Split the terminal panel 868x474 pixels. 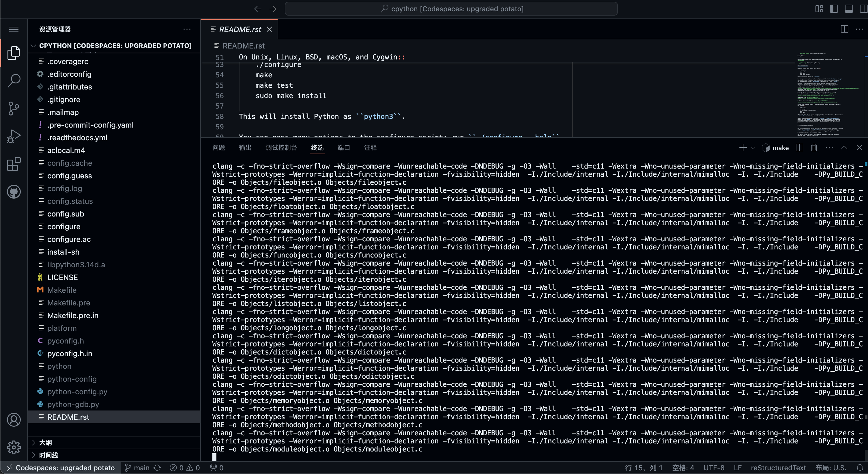799,148
